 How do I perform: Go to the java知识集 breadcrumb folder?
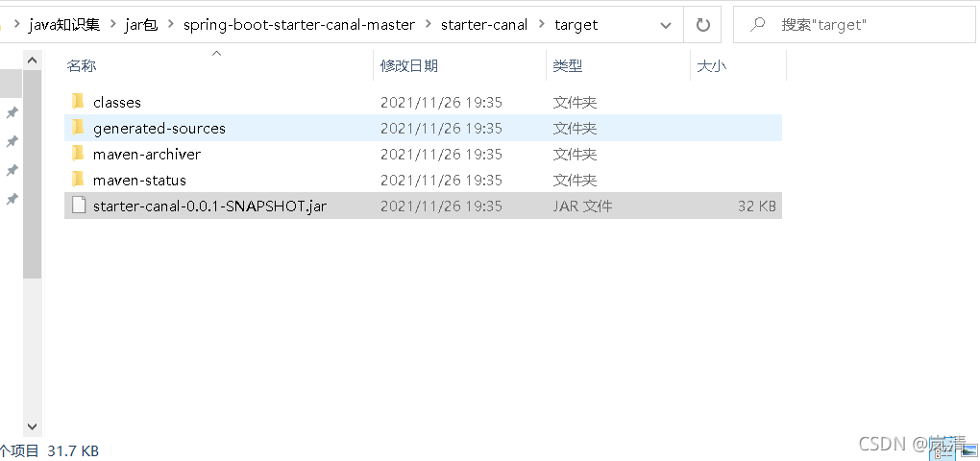(x=64, y=25)
